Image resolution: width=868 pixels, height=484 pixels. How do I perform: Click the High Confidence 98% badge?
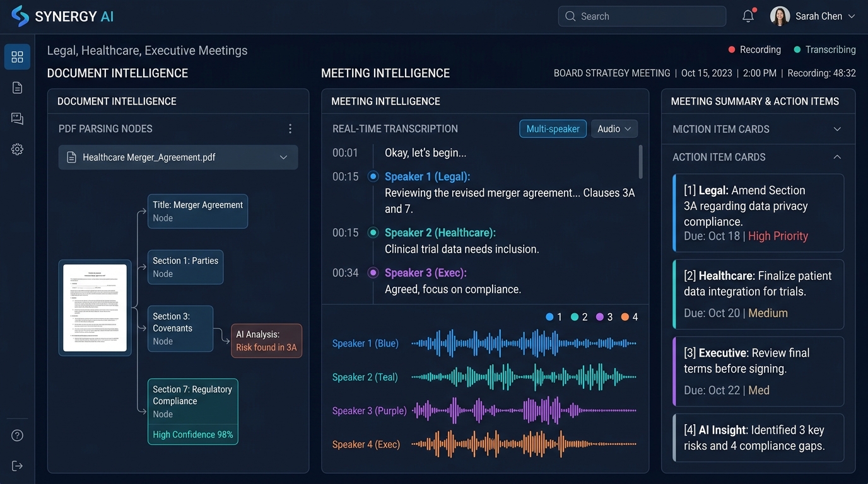pos(193,434)
